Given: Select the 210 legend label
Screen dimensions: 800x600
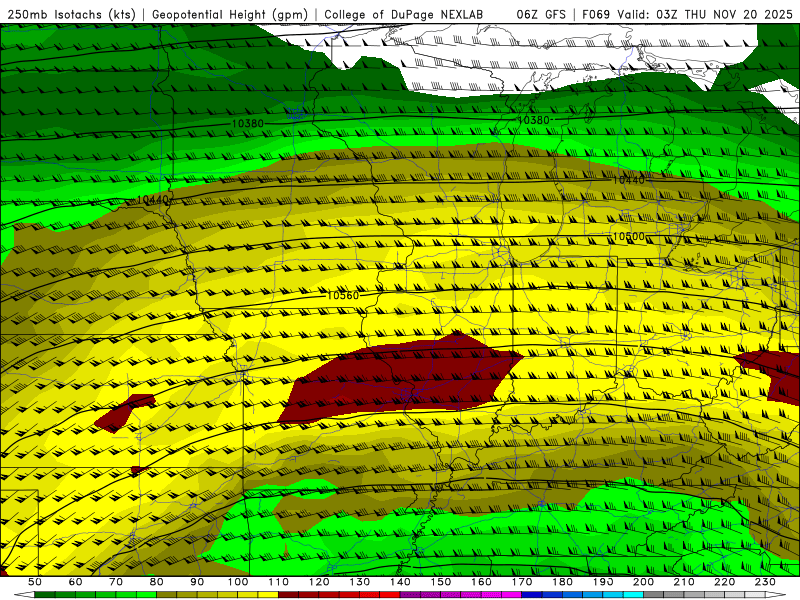Looking at the screenshot, I should 684,582.
